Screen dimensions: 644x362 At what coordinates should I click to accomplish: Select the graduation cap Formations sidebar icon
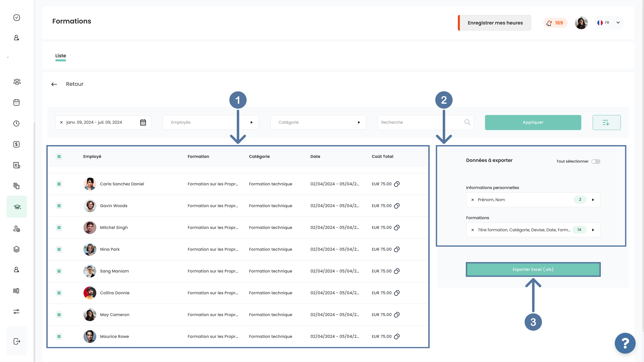[17, 207]
